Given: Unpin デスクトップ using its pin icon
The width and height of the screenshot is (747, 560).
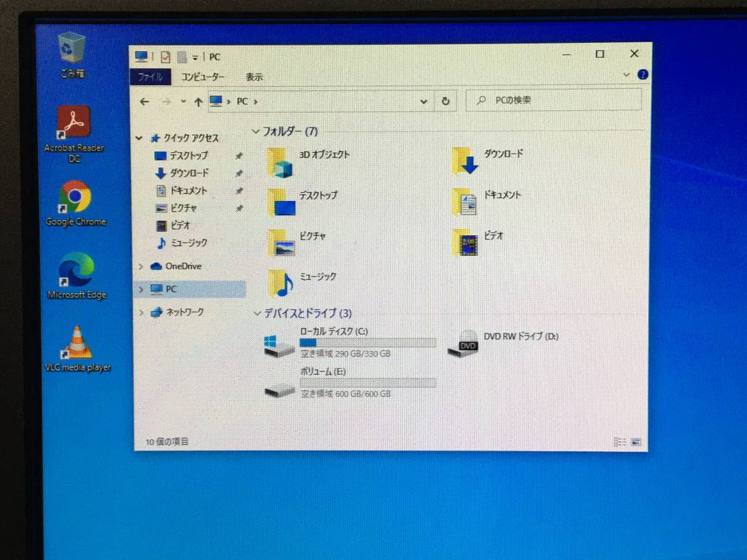Looking at the screenshot, I should 239,156.
